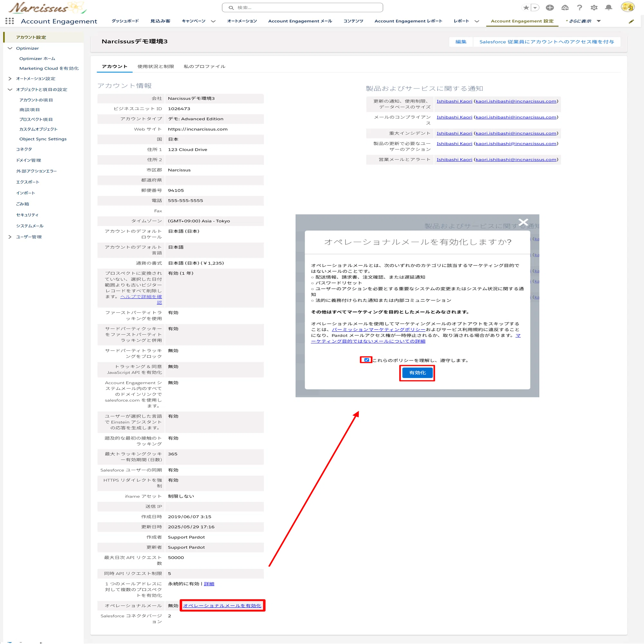Click the ビジネスユニット ID value 1026473
The width and height of the screenshot is (644, 644).
tap(179, 109)
